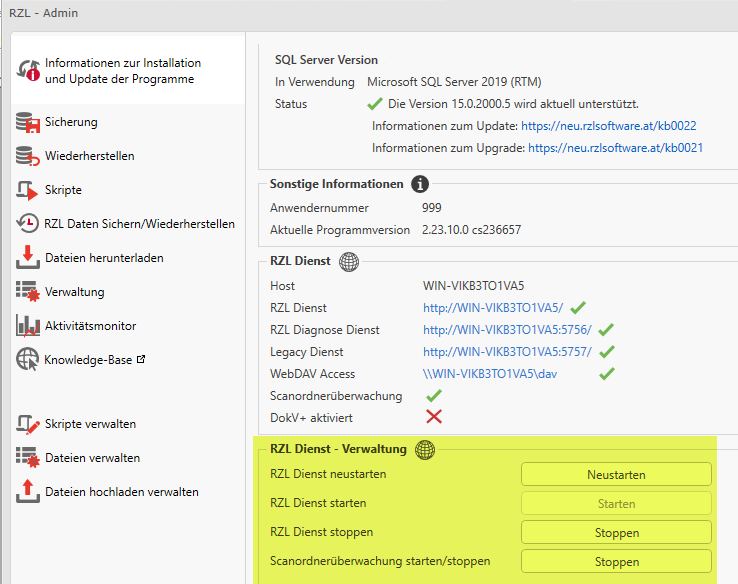Click the globe icon beside RZL Dienst - Verwaltung
This screenshot has width=738, height=584.
coord(425,449)
